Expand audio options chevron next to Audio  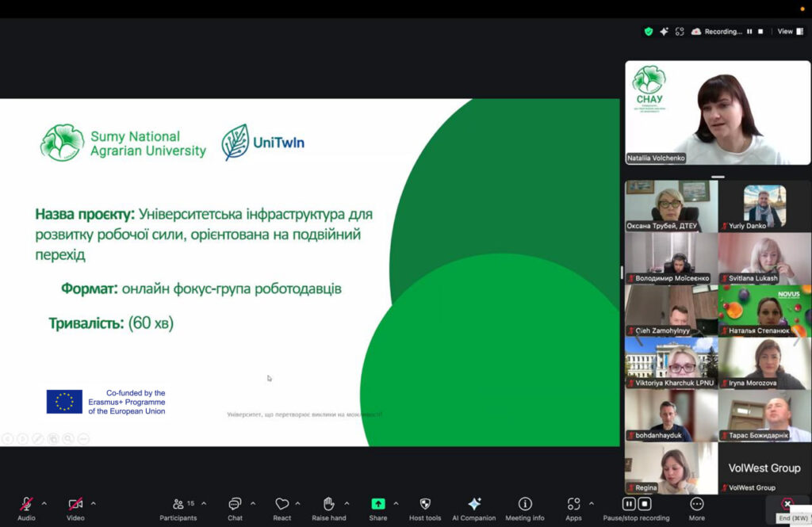pyautogui.click(x=44, y=503)
